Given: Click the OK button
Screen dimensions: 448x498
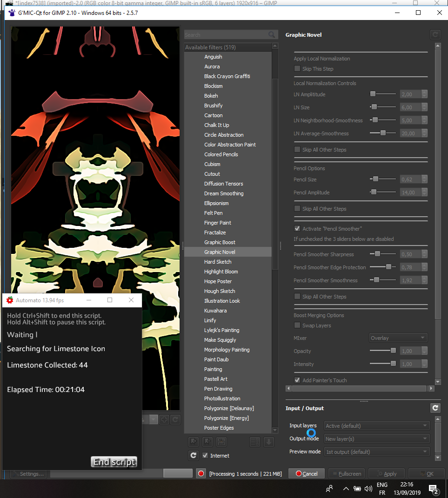Looking at the screenshot, I should point(427,473).
